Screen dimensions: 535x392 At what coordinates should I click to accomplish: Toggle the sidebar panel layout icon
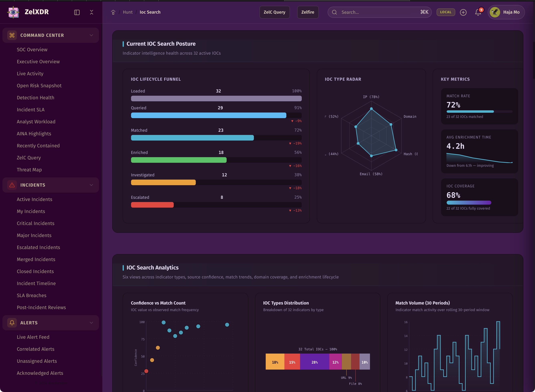pyautogui.click(x=77, y=12)
